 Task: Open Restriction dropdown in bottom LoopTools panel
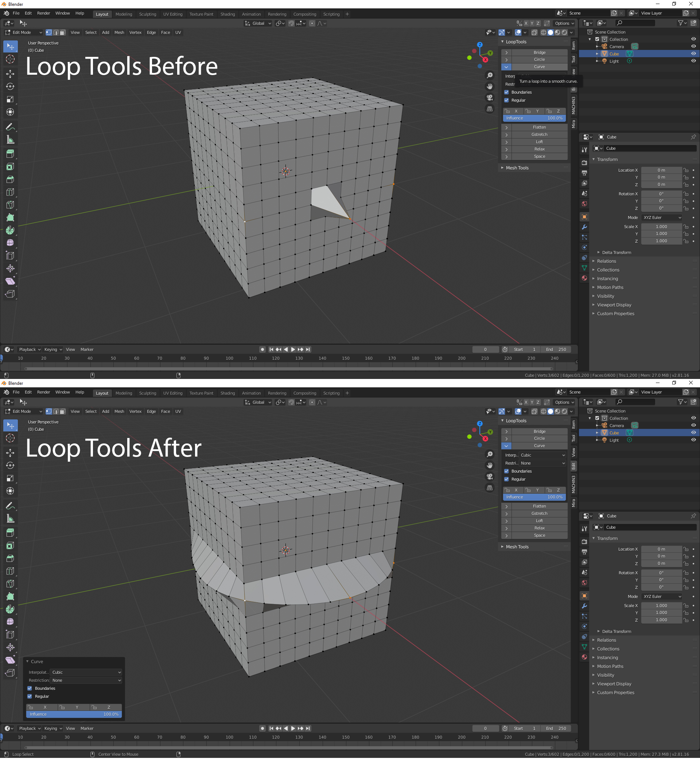coord(542,463)
